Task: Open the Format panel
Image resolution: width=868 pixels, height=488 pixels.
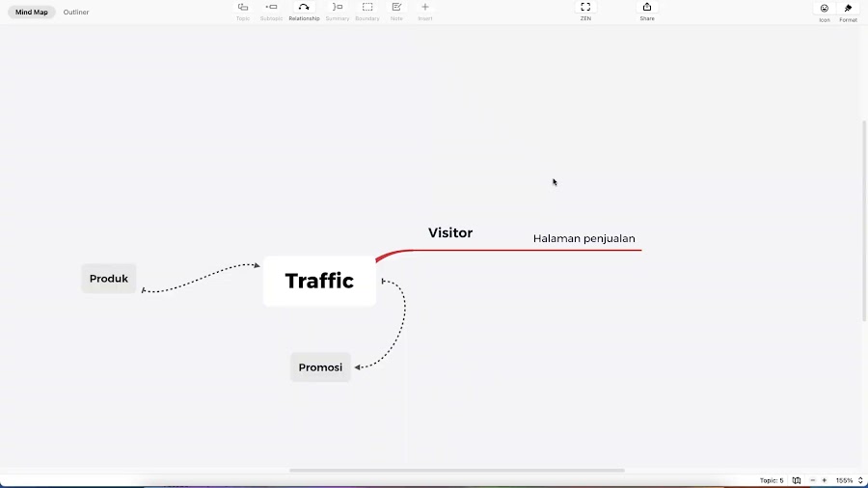Action: pyautogui.click(x=848, y=13)
